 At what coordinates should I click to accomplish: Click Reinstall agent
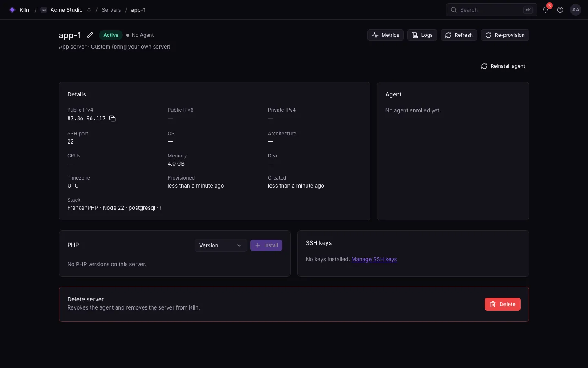(503, 66)
